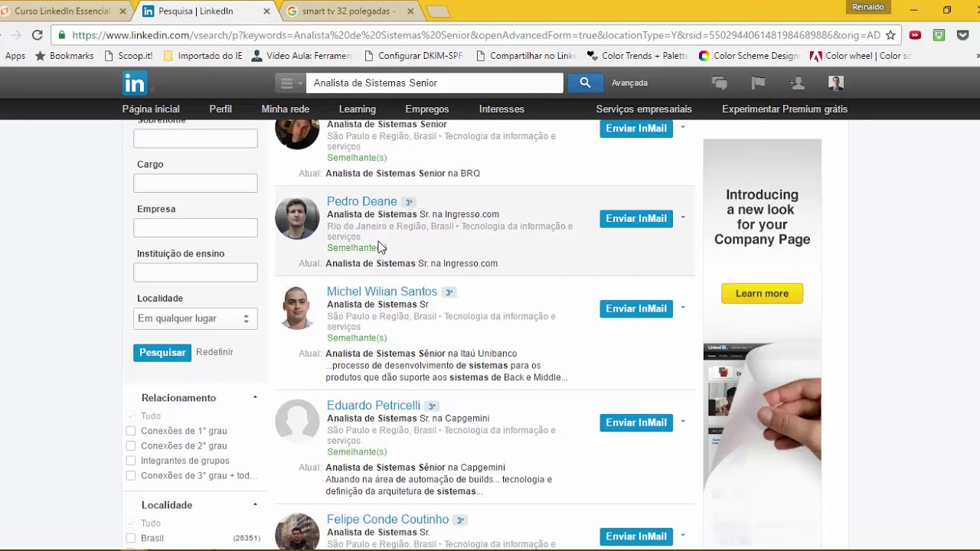
Task: Open Michel Wilian Santos' profile photo
Action: (297, 308)
